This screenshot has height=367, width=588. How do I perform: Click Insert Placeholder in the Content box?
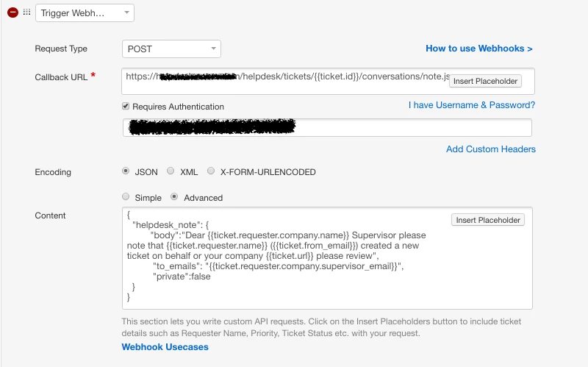coord(488,220)
